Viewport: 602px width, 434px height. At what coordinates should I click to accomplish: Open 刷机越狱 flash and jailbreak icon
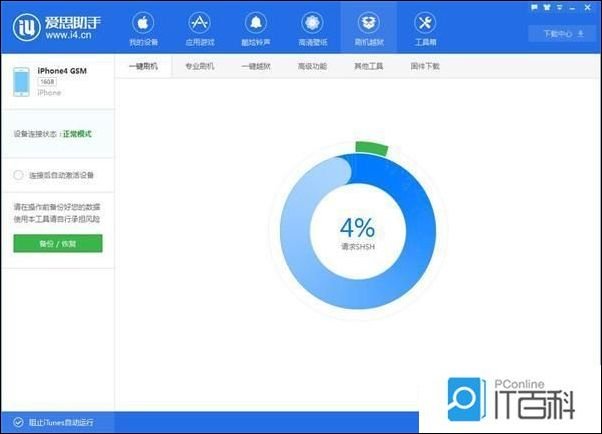pyautogui.click(x=367, y=28)
